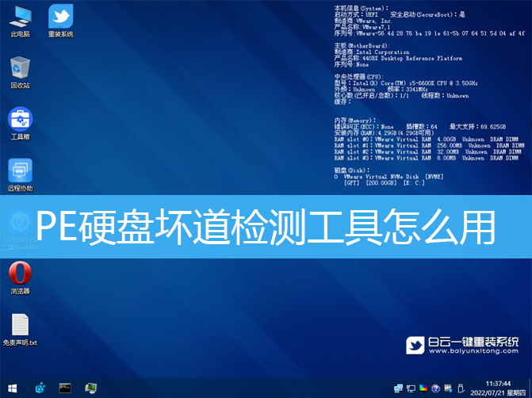Click the 白云一键重装系统 logo watermark
532x398 pixels.
(x=462, y=345)
